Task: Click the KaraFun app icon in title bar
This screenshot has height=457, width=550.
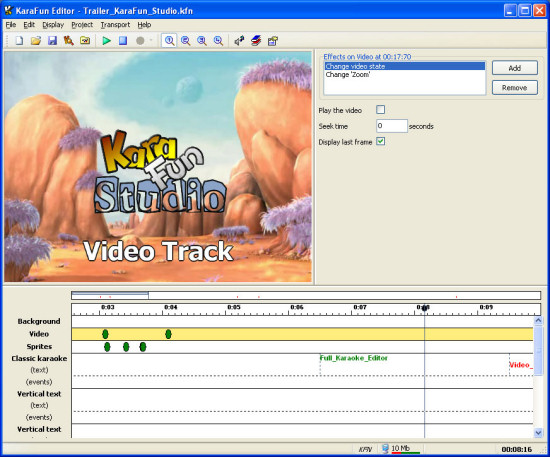Action: pos(8,11)
